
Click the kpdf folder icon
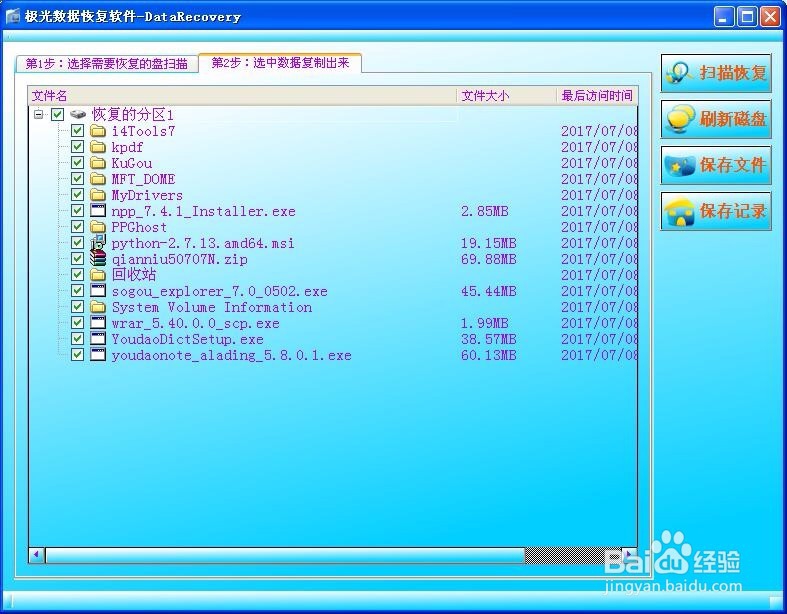coord(98,147)
